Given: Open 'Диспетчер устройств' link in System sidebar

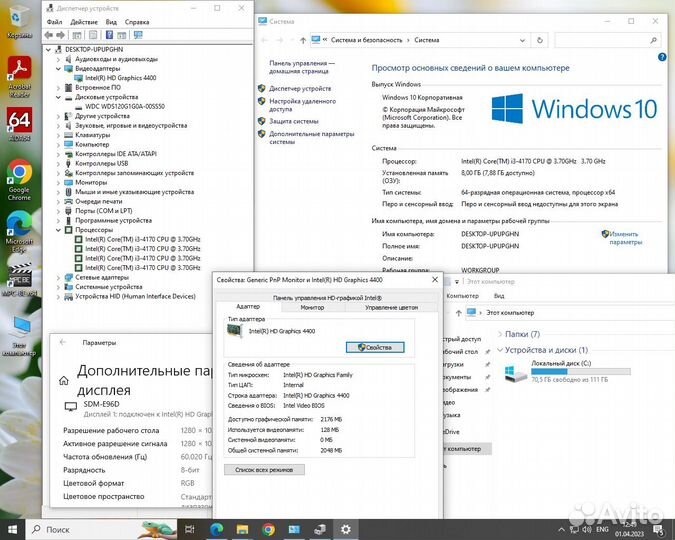Looking at the screenshot, I should pyautogui.click(x=300, y=88).
